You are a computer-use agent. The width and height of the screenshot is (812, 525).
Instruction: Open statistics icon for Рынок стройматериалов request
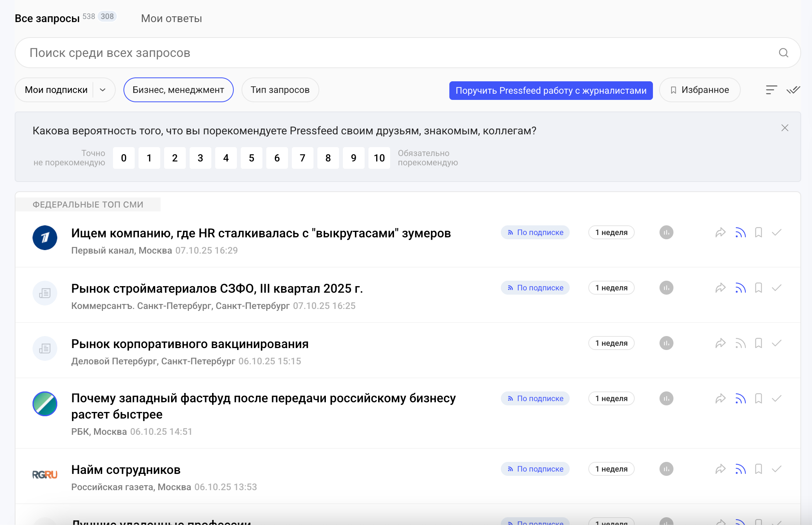(x=666, y=288)
